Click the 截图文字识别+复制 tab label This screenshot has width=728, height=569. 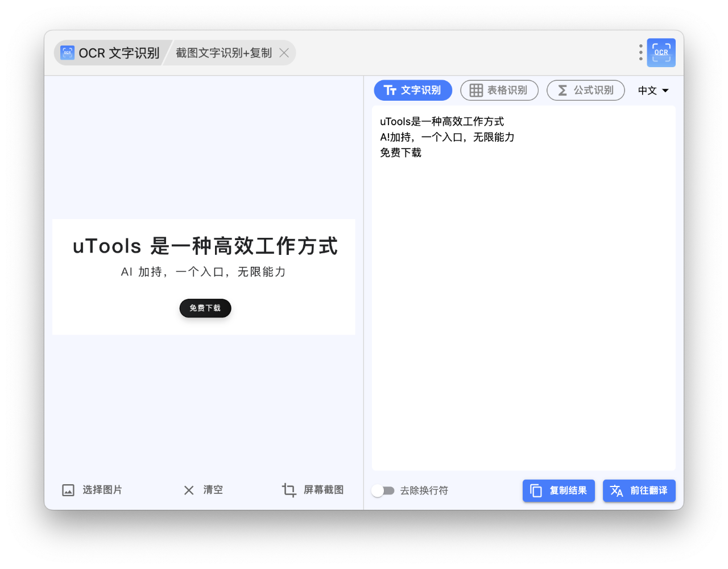pos(224,53)
